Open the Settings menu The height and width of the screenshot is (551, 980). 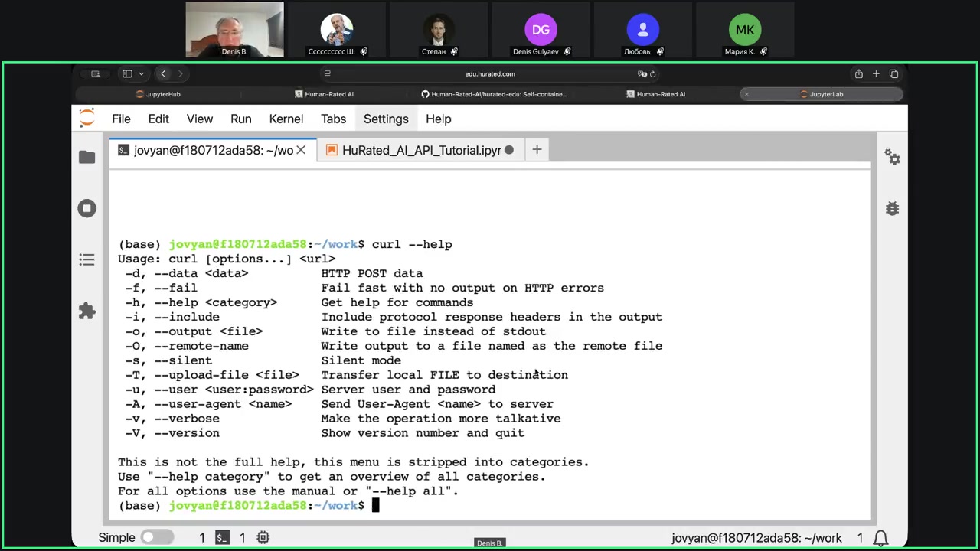(386, 119)
